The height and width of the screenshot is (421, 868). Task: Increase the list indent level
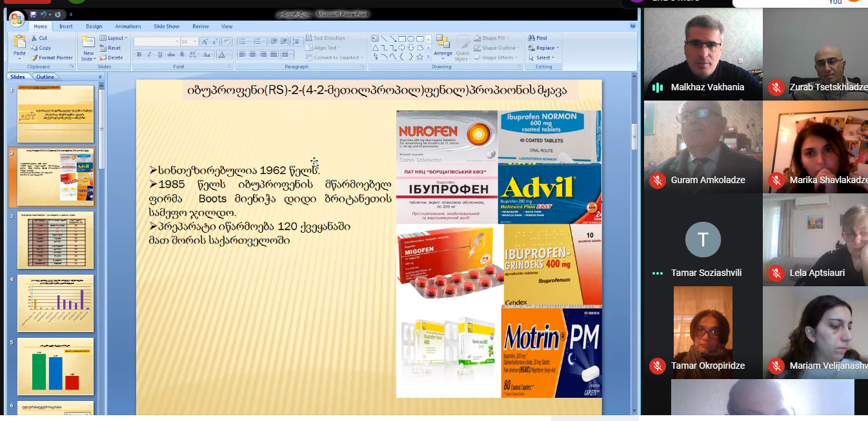(x=284, y=41)
